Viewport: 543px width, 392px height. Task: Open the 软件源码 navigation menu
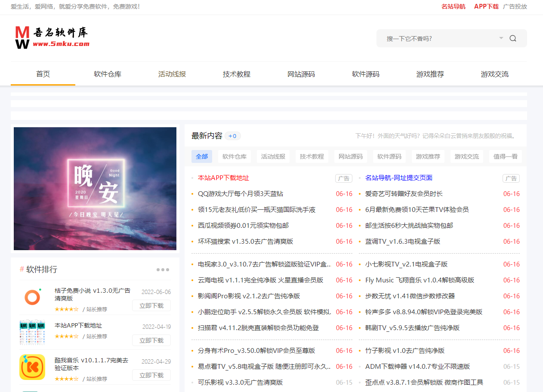(366, 74)
